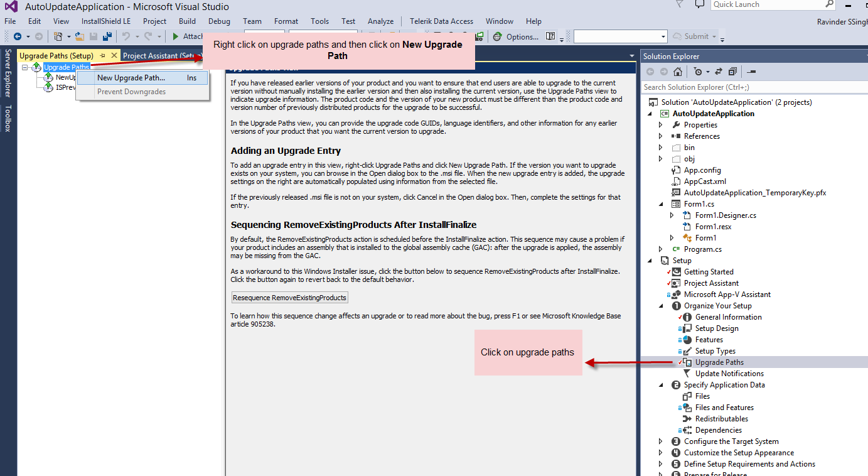Click the Navigate Forward toolbar icon
Screen dimensions: 868x476
click(x=38, y=36)
